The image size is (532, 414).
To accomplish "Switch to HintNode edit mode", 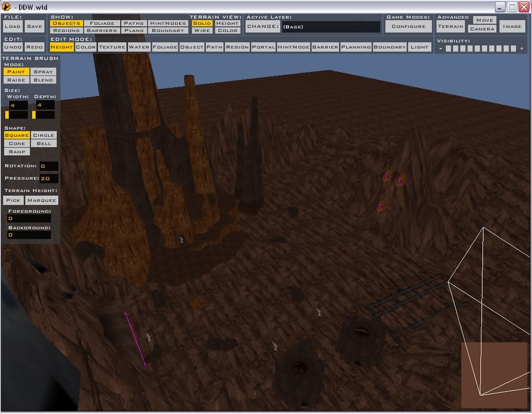I will 294,47.
